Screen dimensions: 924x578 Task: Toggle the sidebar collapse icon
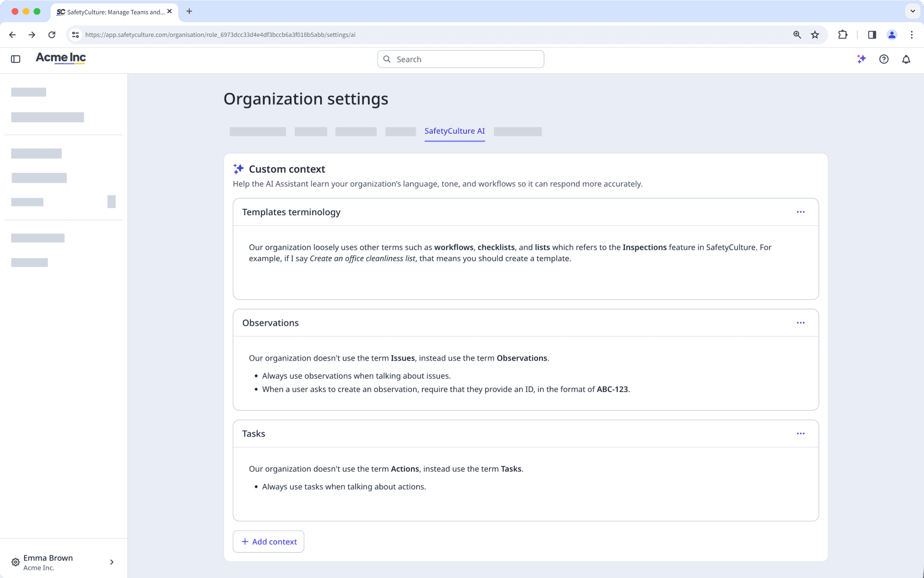[x=15, y=59]
